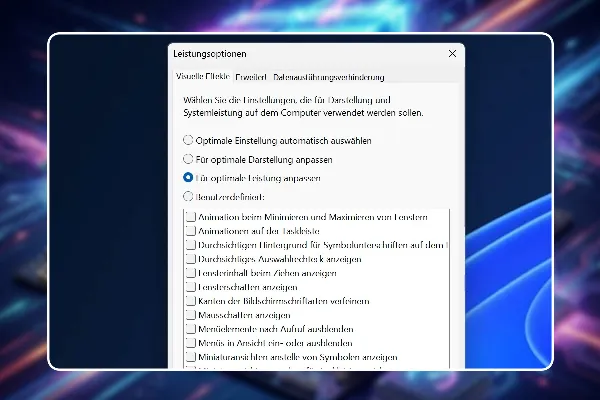Image resolution: width=600 pixels, height=400 pixels.
Task: Check Durchsichtiges Auswahlrechteck anzeigen
Action: click(191, 259)
